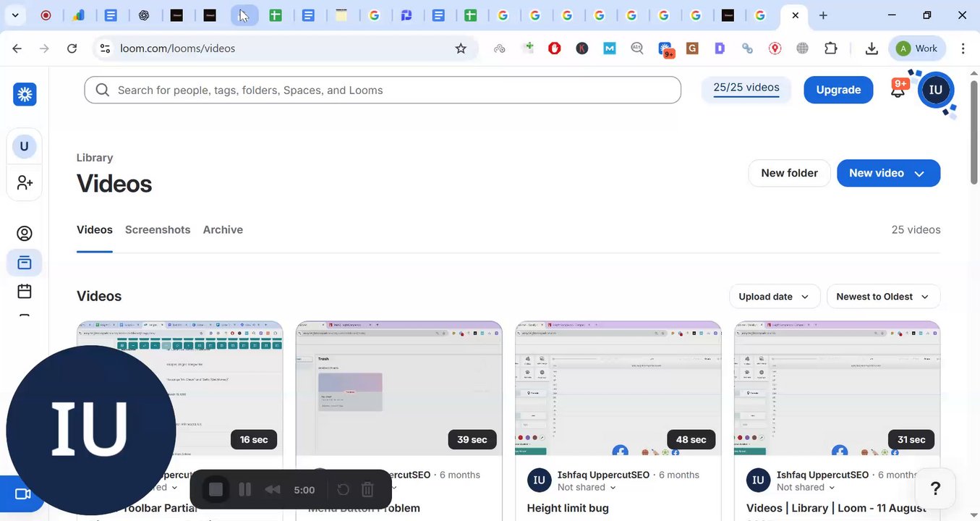980x521 pixels.
Task: Click the invite people icon in sidebar
Action: pos(25,182)
